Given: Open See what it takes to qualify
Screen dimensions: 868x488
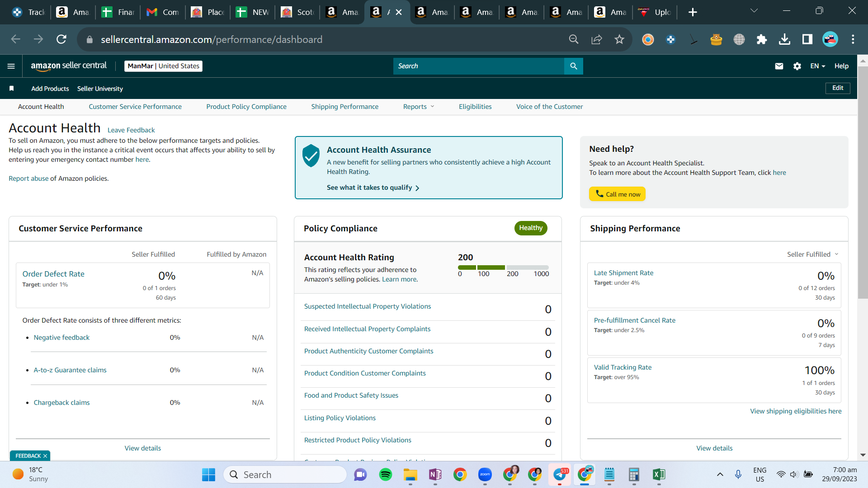Looking at the screenshot, I should (x=373, y=188).
